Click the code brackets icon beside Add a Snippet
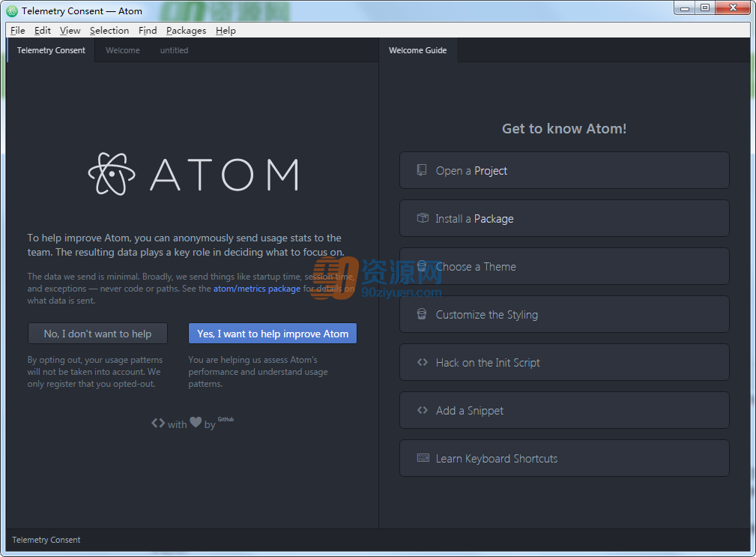Screen dimensions: 756x557 pyautogui.click(x=423, y=410)
